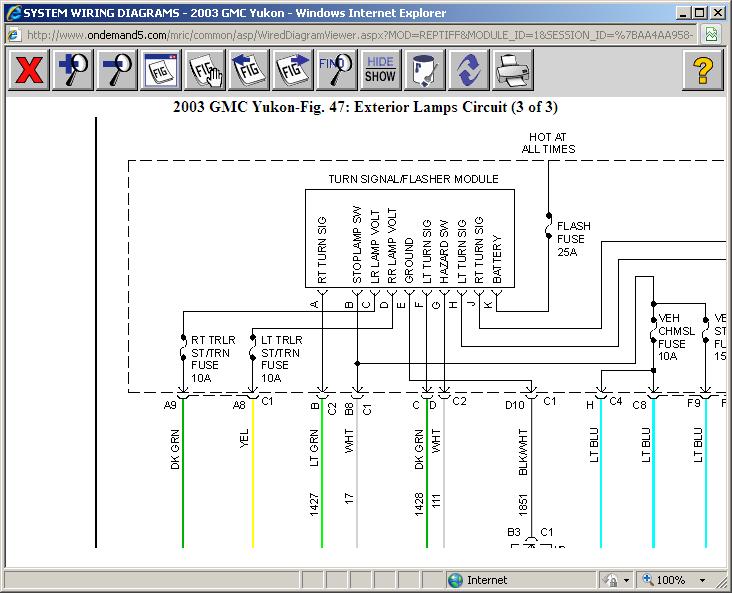Click the red X close diagram icon

click(x=29, y=70)
